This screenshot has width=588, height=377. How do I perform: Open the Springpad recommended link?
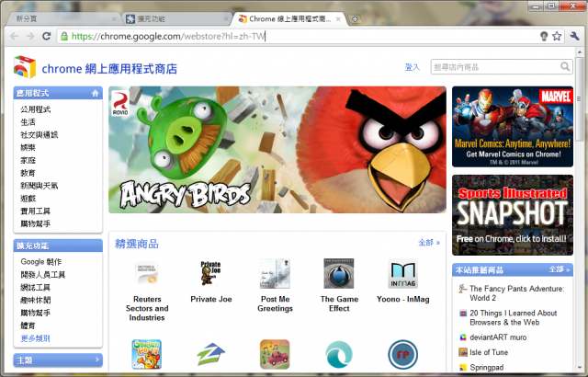tap(486, 367)
